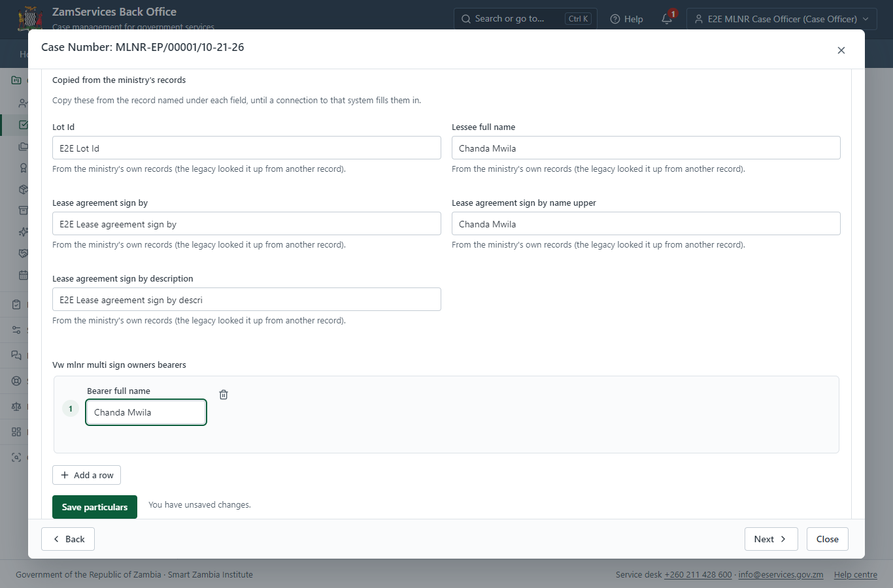Open the scan-search sidebar icon
This screenshot has width=893, height=588.
tap(16, 457)
